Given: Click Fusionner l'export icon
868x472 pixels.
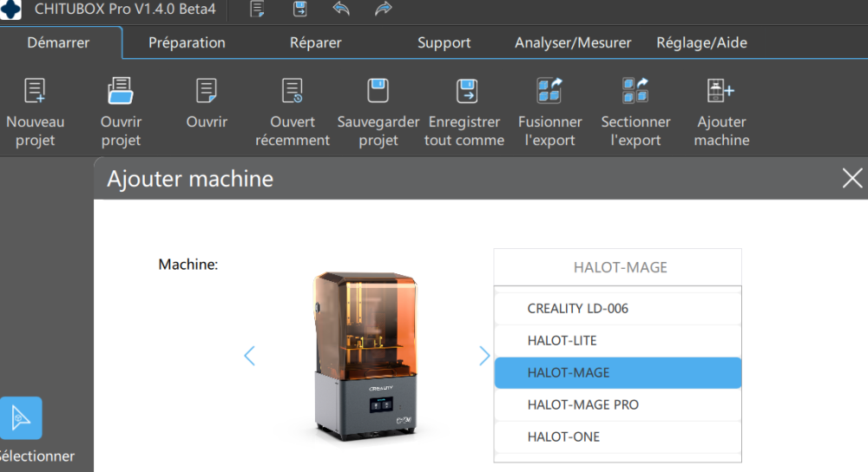Looking at the screenshot, I should 549,91.
